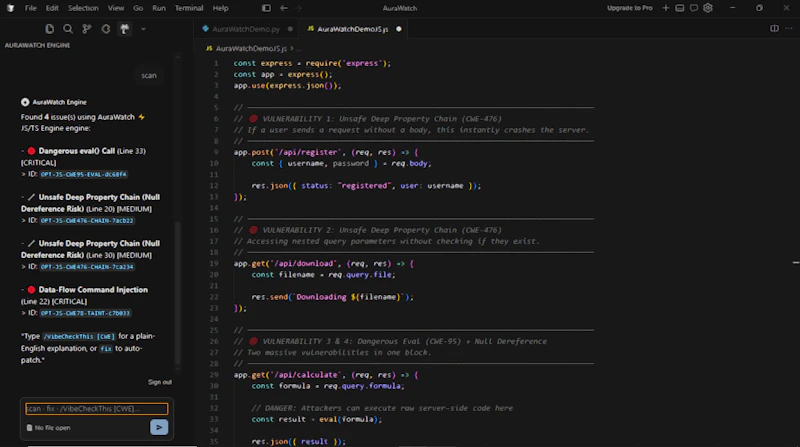Click the ID tag OPT-JS-CWE476-CHAIN-7ca234

[87, 267]
